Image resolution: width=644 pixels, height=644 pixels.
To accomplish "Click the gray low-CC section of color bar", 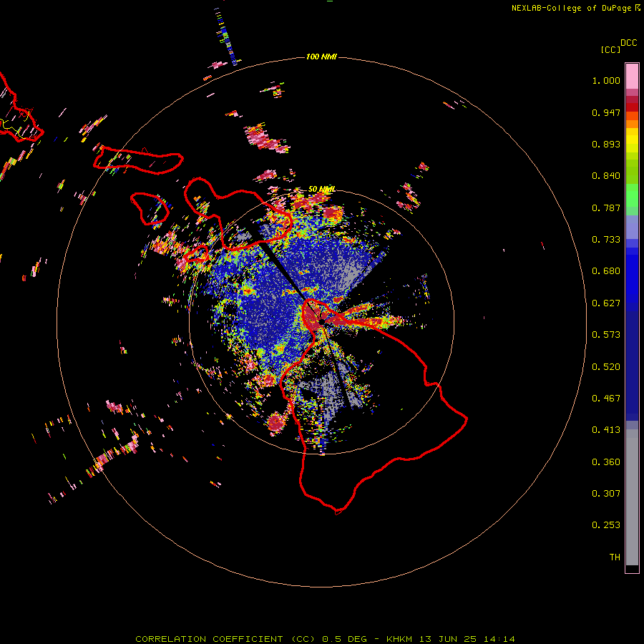I will [x=632, y=497].
